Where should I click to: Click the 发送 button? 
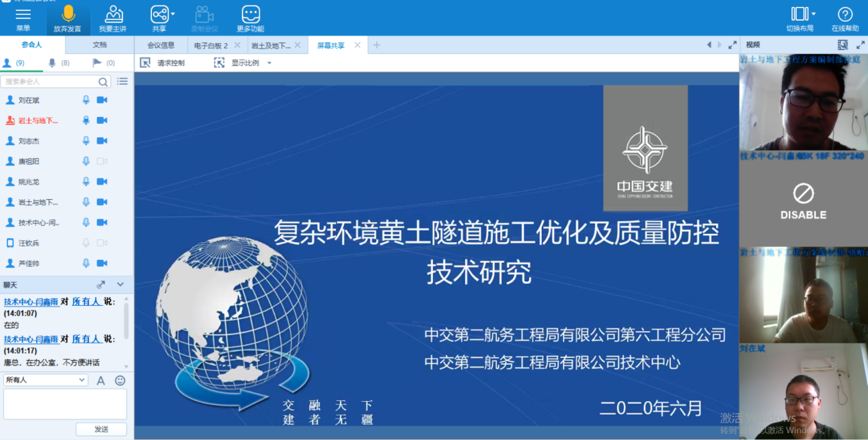pos(101,429)
